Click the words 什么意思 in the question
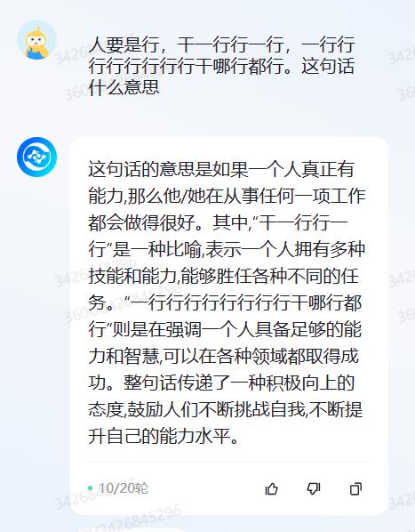Viewport: 415px width, 532px height. (x=124, y=87)
